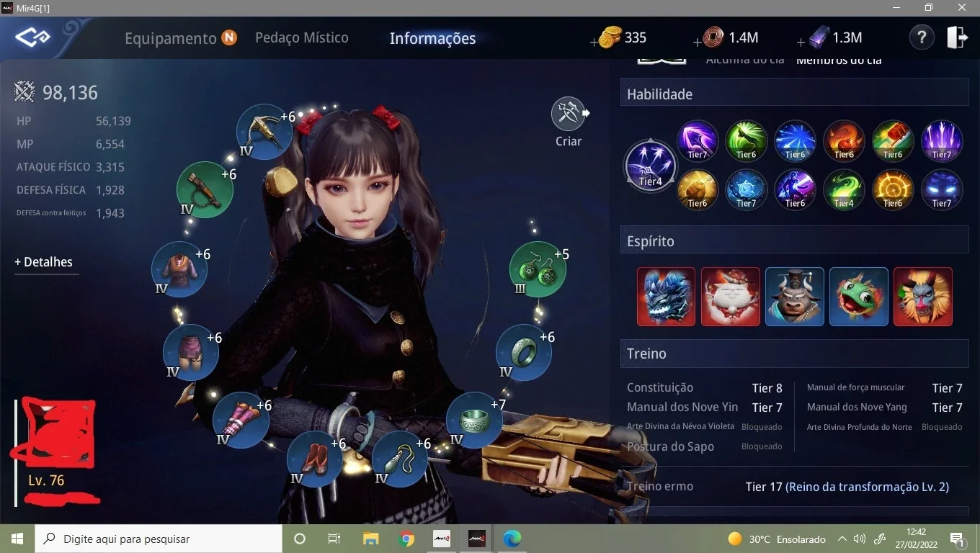Open File Explorer from the taskbar
The width and height of the screenshot is (980, 553).
(x=370, y=539)
